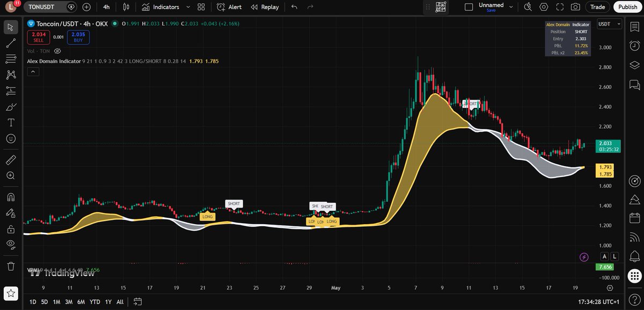644x310 pixels.
Task: Sell at 2.034 price button
Action: pyautogui.click(x=40, y=37)
